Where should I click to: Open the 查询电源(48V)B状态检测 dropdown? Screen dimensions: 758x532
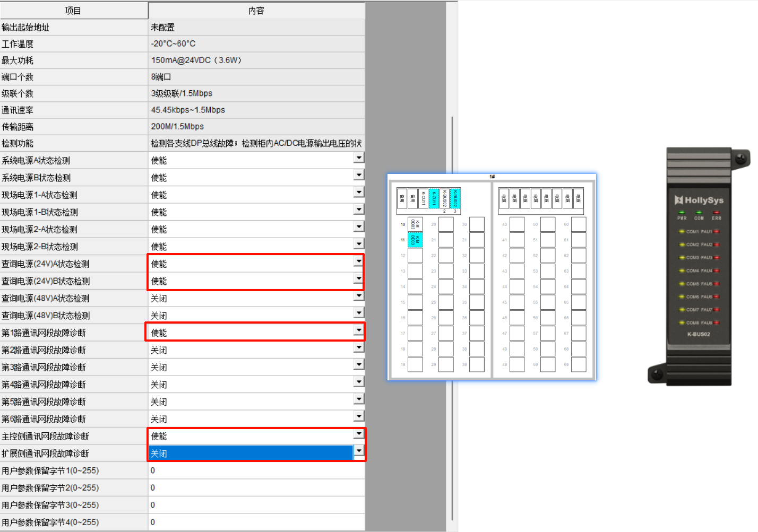pyautogui.click(x=359, y=313)
